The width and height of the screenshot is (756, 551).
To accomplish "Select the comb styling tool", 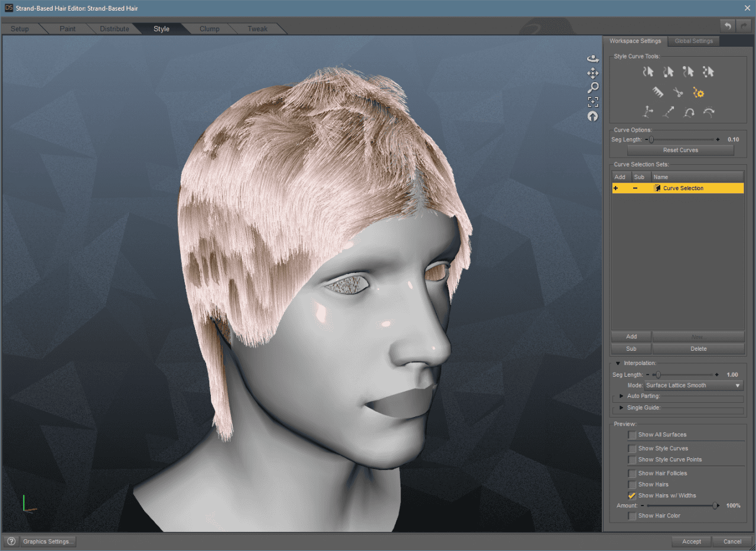I will pos(657,92).
